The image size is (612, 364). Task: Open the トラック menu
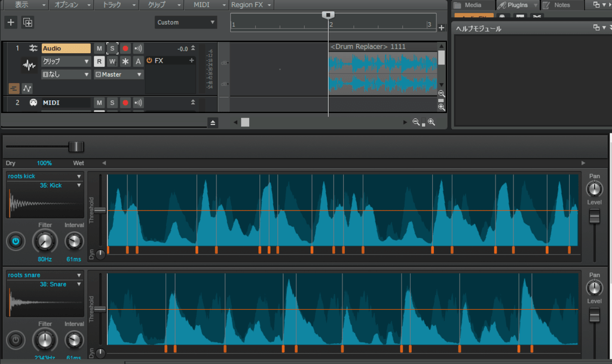tap(118, 5)
